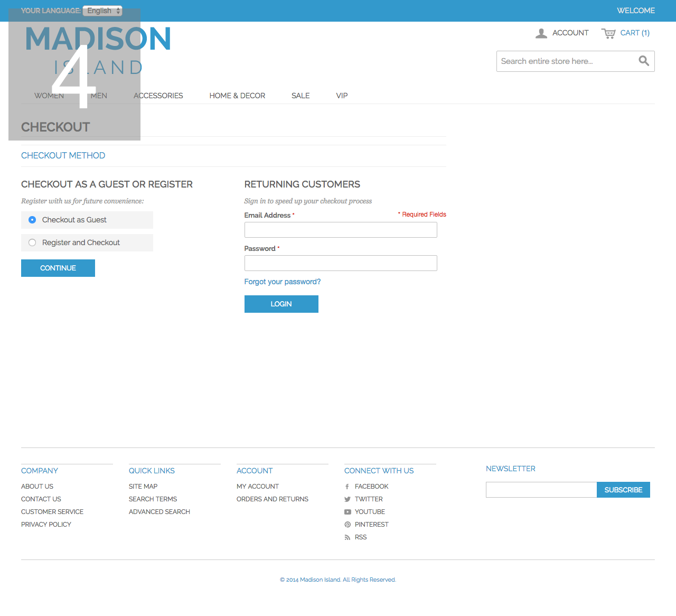Open the About Us footer link
The width and height of the screenshot is (676, 616).
tap(37, 487)
